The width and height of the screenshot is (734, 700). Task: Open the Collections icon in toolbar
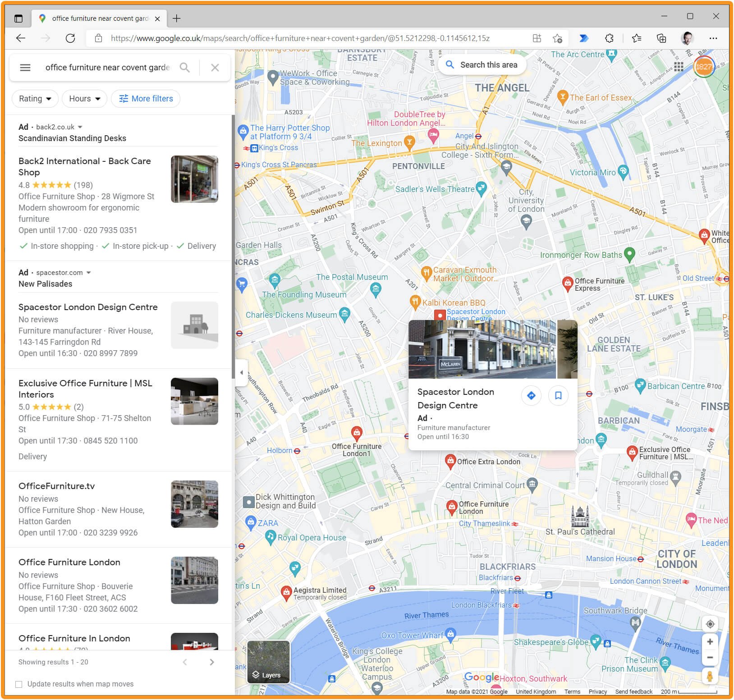(x=661, y=38)
